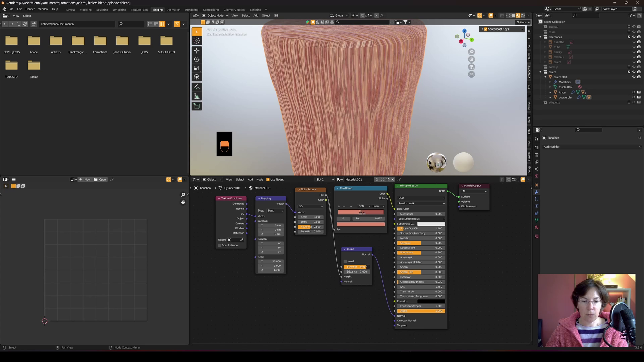Toggle the Use Nodes checkbox
Screen dimensions: 644x362
(268, 180)
